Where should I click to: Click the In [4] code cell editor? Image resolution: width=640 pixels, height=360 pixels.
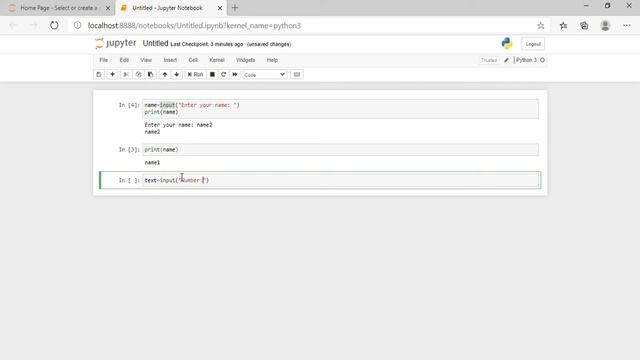pos(340,109)
